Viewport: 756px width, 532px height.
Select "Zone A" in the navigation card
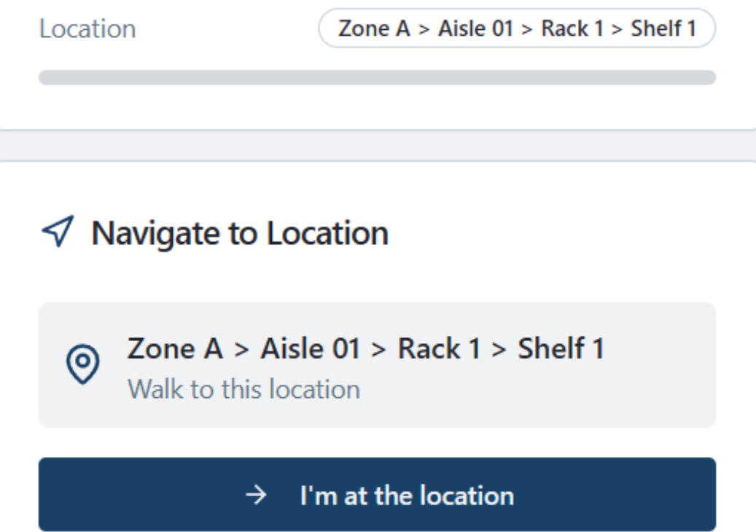click(x=175, y=349)
